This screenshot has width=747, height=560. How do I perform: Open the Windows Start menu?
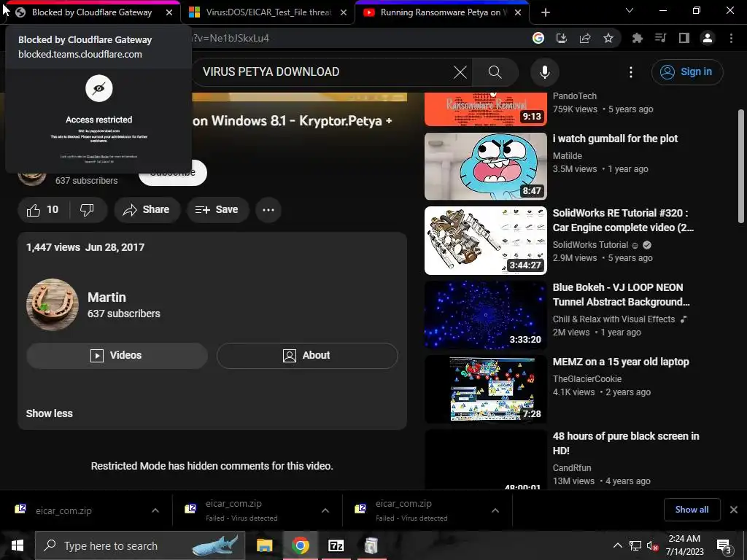coord(18,545)
